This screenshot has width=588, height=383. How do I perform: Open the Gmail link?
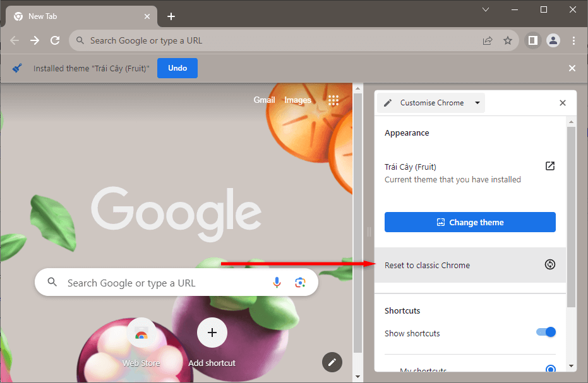pyautogui.click(x=264, y=100)
